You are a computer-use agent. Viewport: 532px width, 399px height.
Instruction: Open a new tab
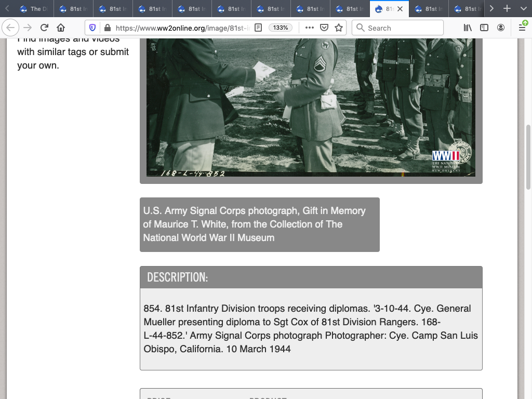pyautogui.click(x=507, y=8)
